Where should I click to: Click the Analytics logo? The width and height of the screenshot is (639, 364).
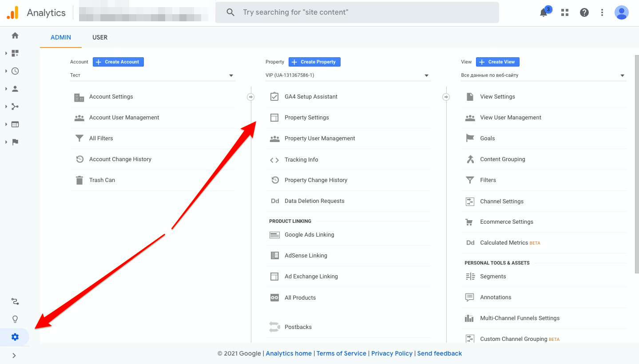coord(13,12)
